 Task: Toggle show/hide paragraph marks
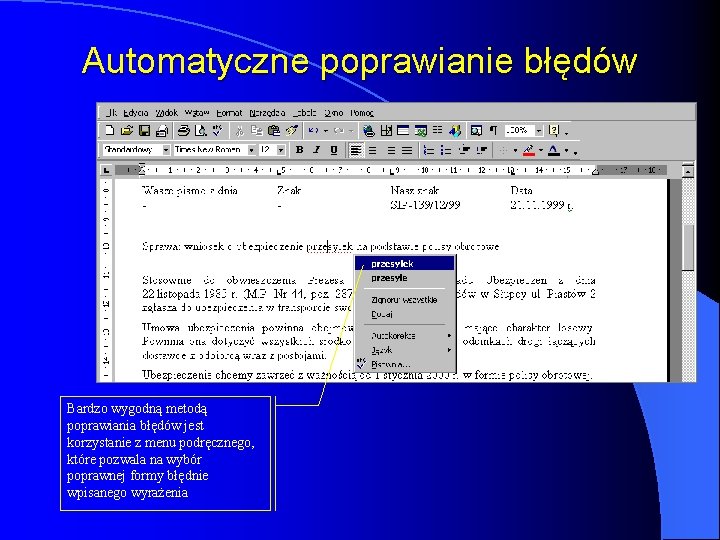(493, 131)
